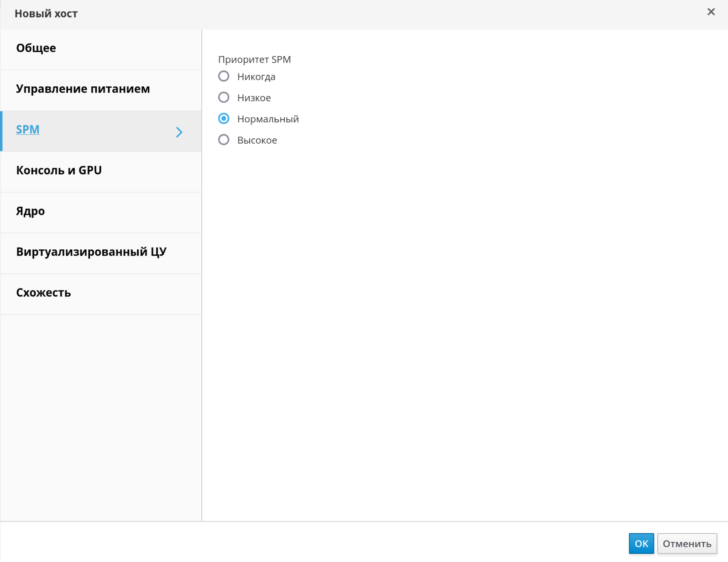Click the Никогда option label text
The height and width of the screenshot is (562, 728).
256,77
